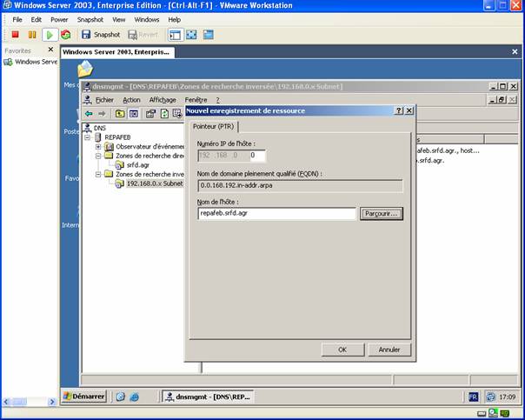
Task: Click the Nom de l'hôte field
Action: click(x=277, y=213)
